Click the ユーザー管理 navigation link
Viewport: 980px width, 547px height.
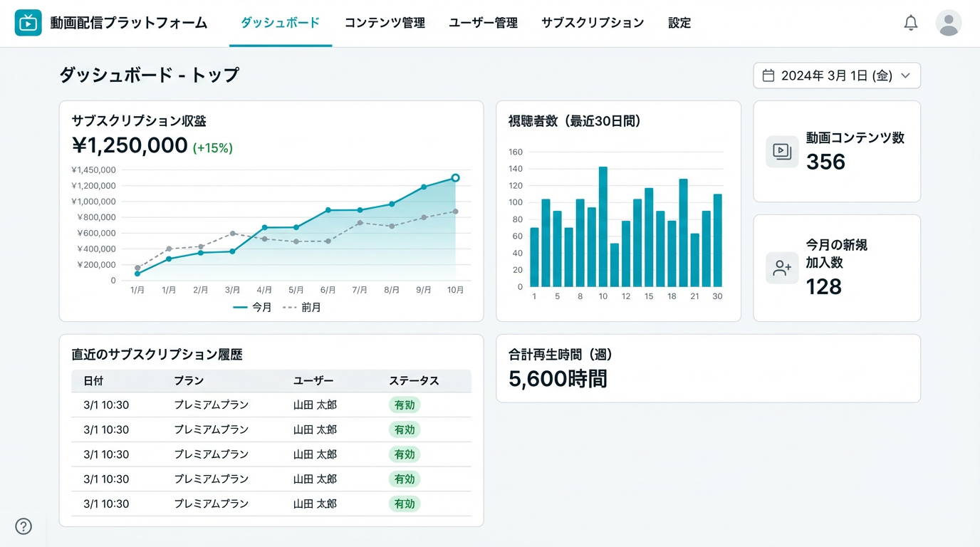pyautogui.click(x=483, y=22)
